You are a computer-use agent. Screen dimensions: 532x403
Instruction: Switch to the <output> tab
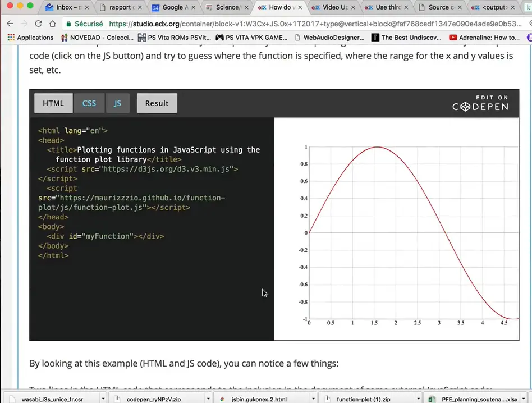pos(493,7)
